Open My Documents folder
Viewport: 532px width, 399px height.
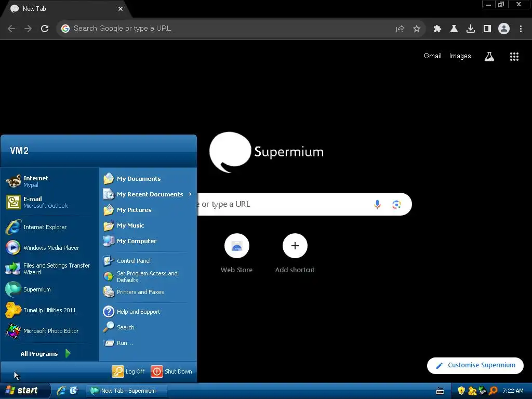[148, 179]
